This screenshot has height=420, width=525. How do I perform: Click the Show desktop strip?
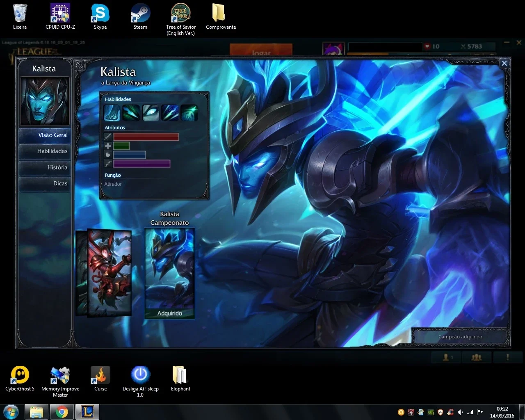click(x=522, y=412)
